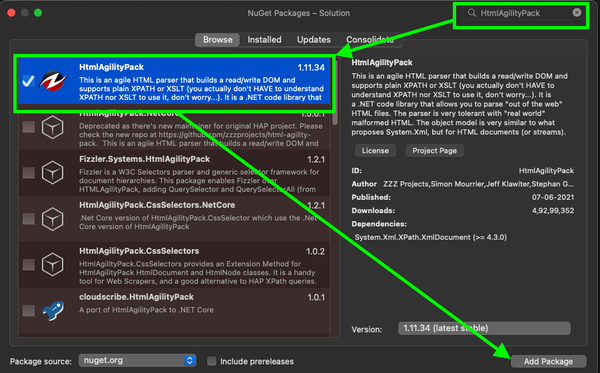The height and width of the screenshot is (373, 600).
Task: Open the Version 1.11.34 dropdown
Action: click(484, 328)
